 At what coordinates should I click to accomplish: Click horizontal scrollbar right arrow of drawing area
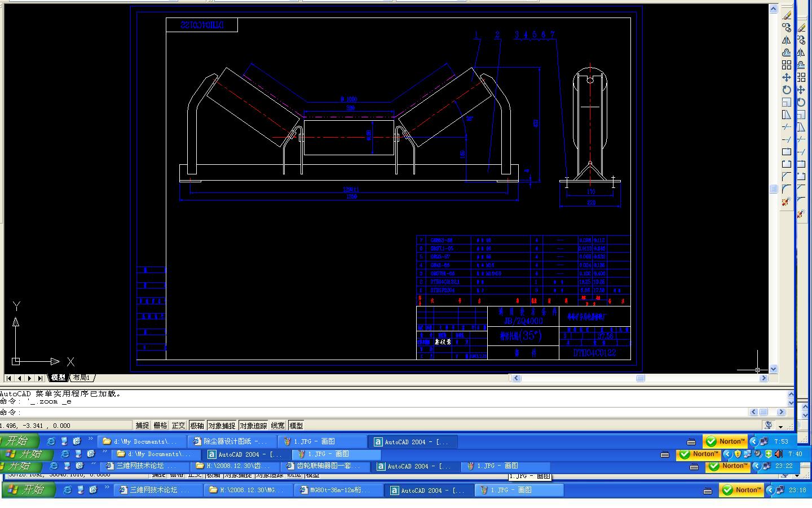click(x=764, y=378)
